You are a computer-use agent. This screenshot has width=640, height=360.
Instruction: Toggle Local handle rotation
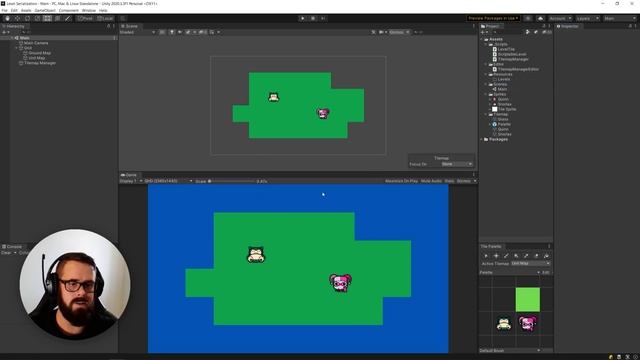[x=105, y=18]
